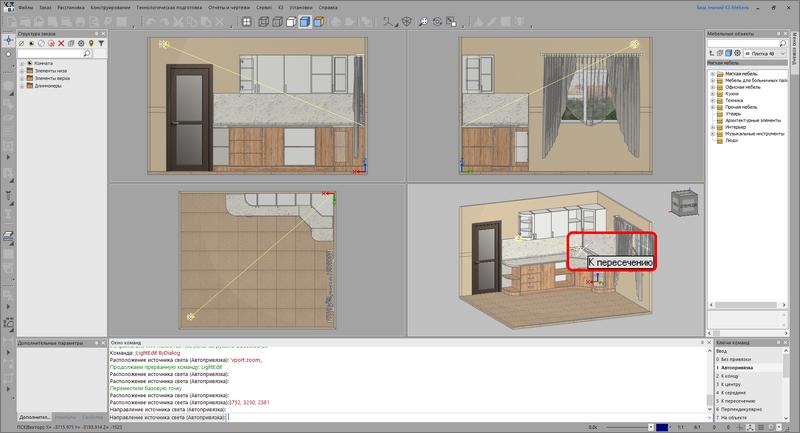Select the wireframe cube display mode
The width and height of the screenshot is (800, 433).
click(264, 21)
